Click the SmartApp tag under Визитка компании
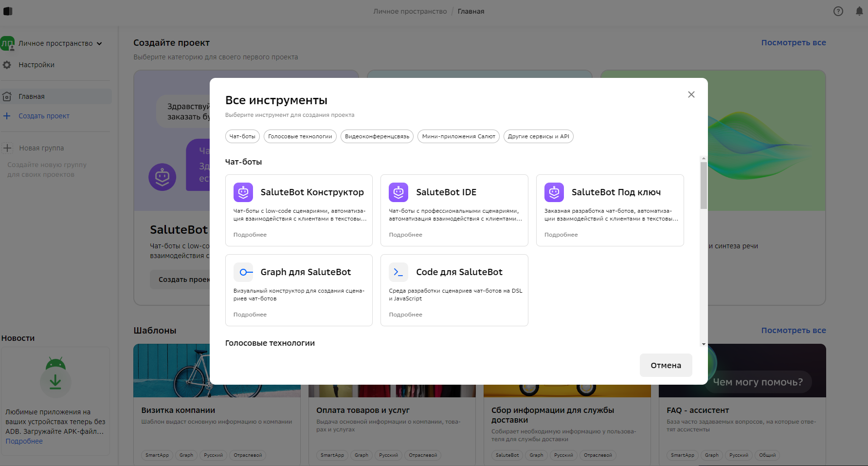868x466 pixels. tap(157, 455)
